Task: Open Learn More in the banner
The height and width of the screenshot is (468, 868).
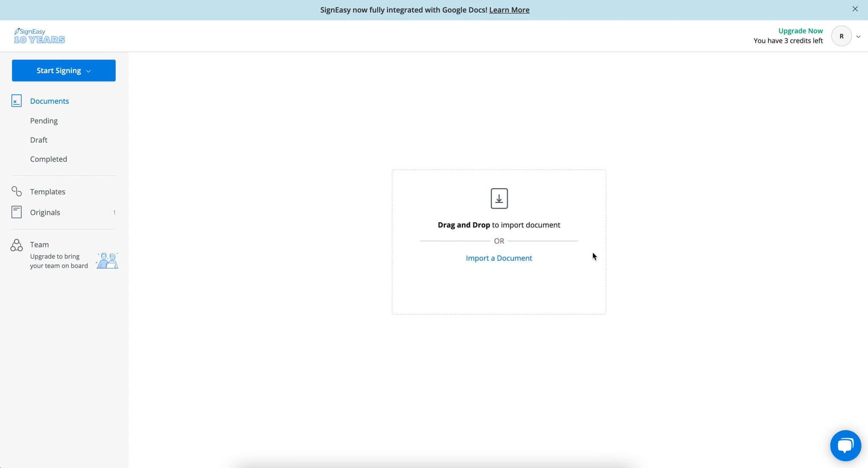Action: tap(509, 10)
